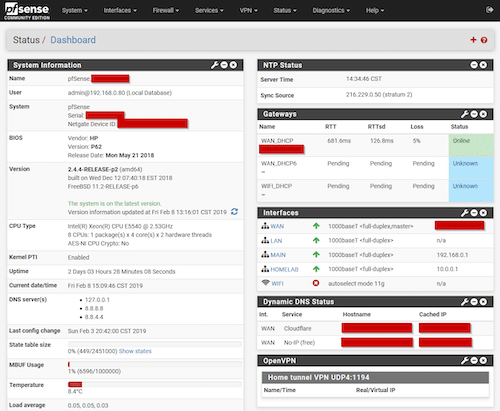Viewport: 500px width, 411px height.
Task: Open the Interfaces menu
Action: coord(120,10)
